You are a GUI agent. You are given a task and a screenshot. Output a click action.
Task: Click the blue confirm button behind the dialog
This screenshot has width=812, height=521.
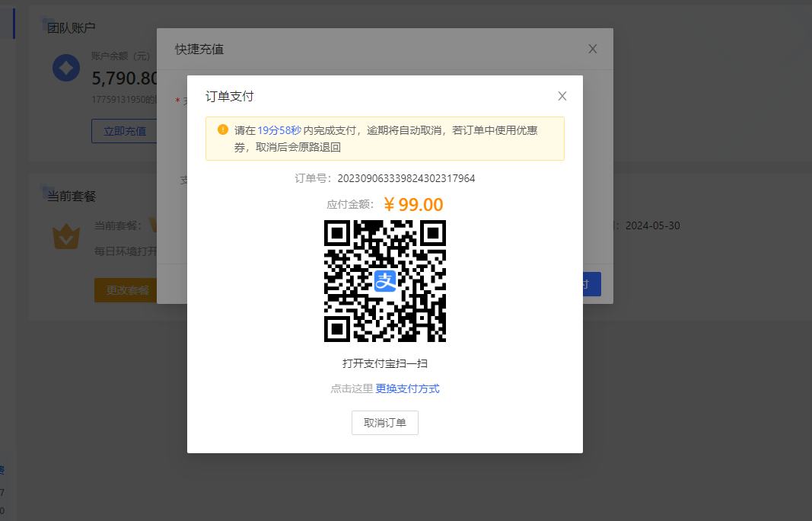tap(591, 284)
